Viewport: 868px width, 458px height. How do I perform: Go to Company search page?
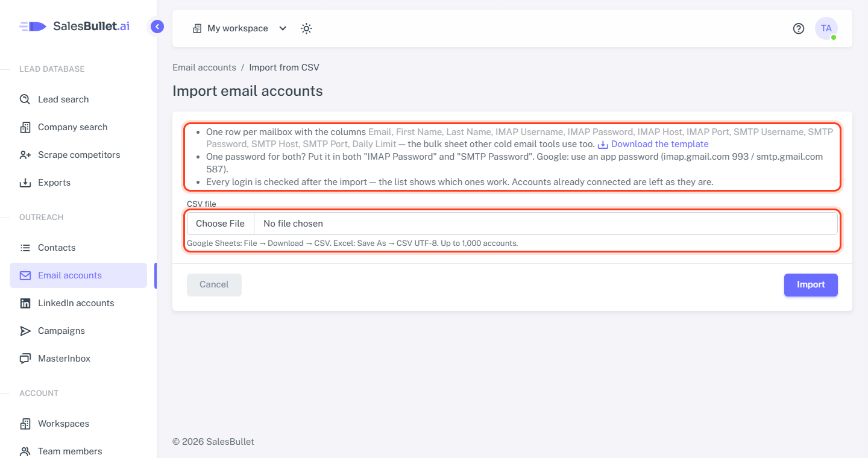(x=78, y=127)
